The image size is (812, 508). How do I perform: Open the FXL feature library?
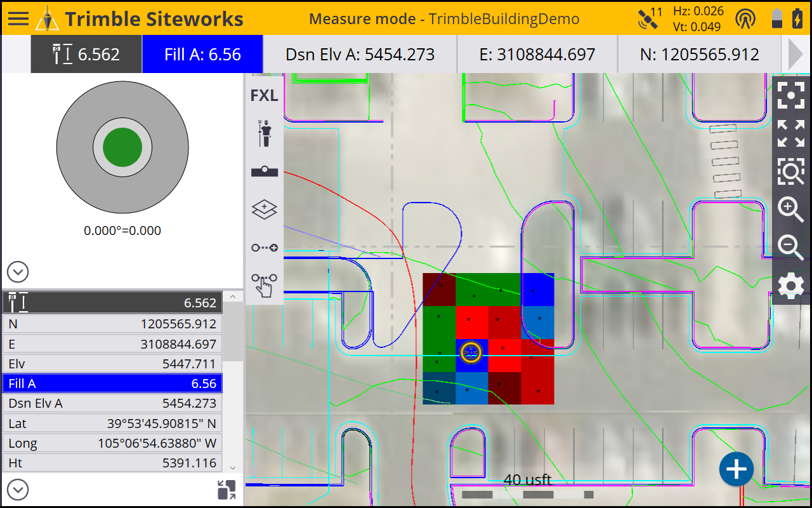[x=265, y=95]
